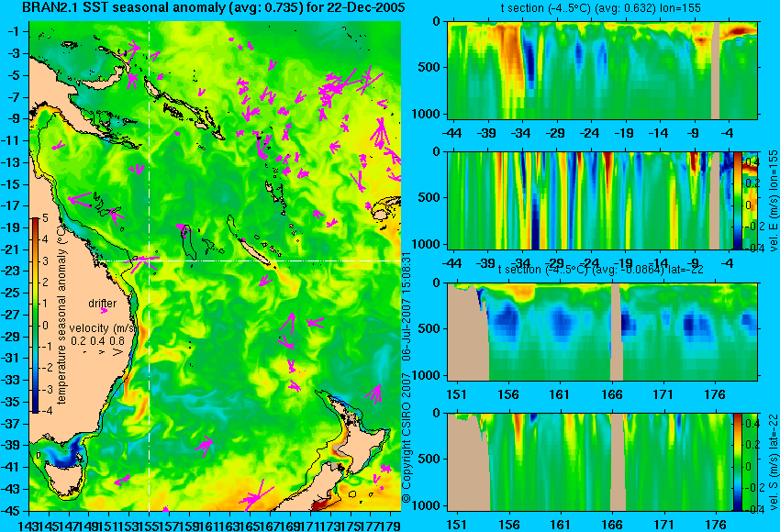Click value '5' on the temperature color scale
Screen dimensions: 780x532
click(x=45, y=218)
